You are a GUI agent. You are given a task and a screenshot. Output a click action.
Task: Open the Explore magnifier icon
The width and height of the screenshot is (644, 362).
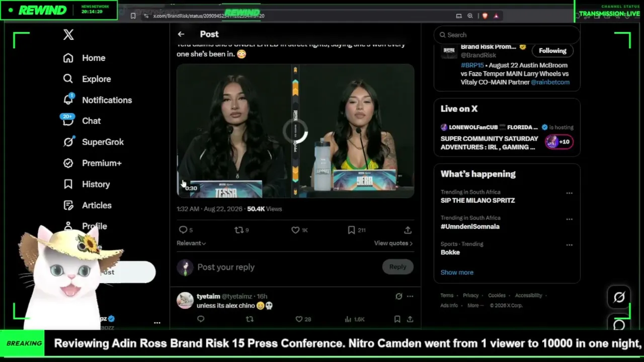pyautogui.click(x=68, y=79)
